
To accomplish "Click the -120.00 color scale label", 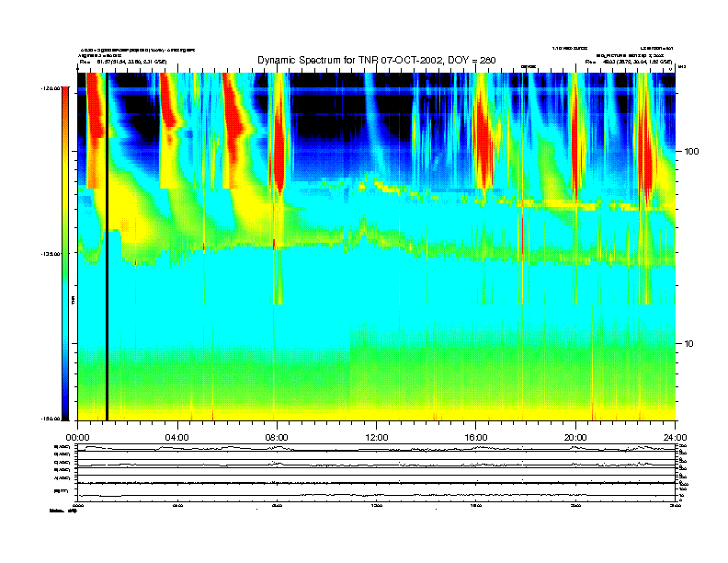I will pyautogui.click(x=51, y=87).
